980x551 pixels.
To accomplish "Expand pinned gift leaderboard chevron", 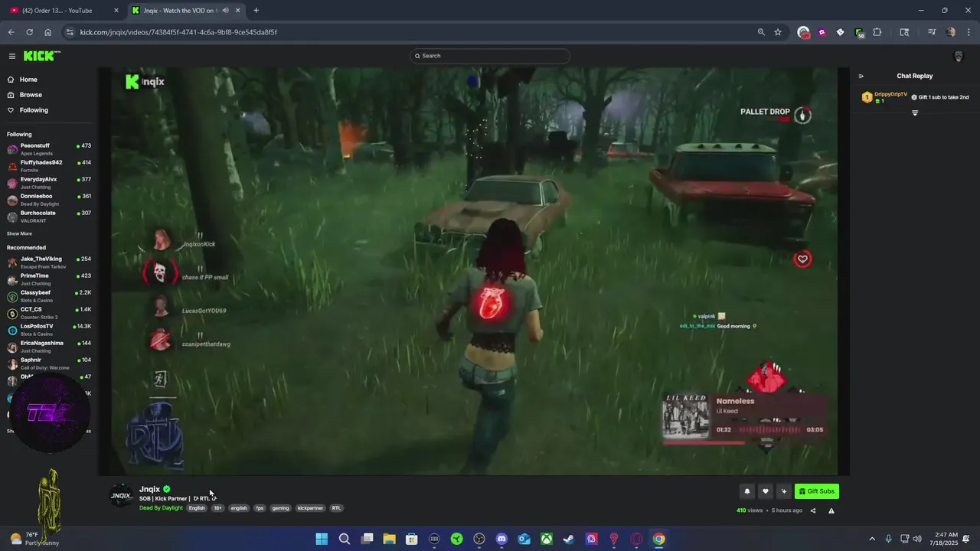I will click(915, 113).
